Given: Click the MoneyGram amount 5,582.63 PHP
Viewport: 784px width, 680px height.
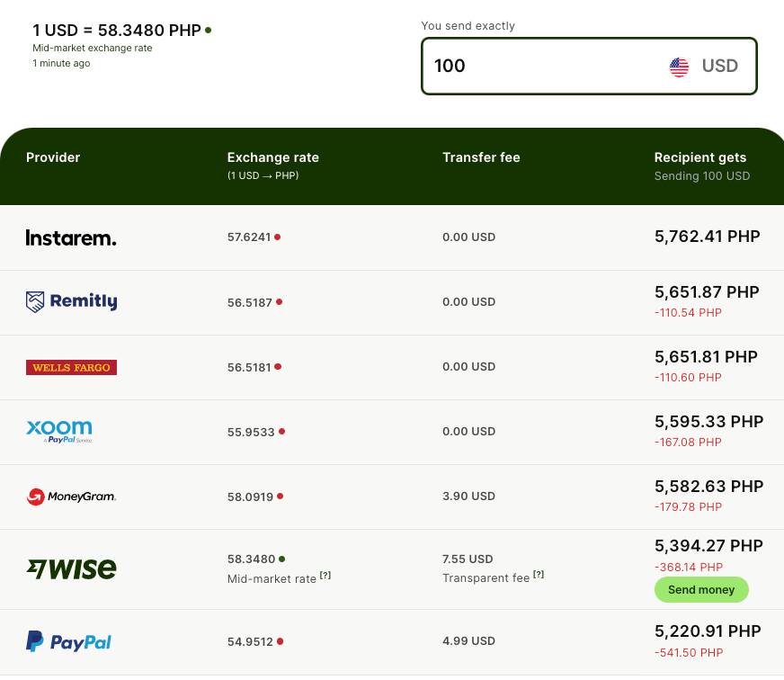Looking at the screenshot, I should tap(709, 487).
